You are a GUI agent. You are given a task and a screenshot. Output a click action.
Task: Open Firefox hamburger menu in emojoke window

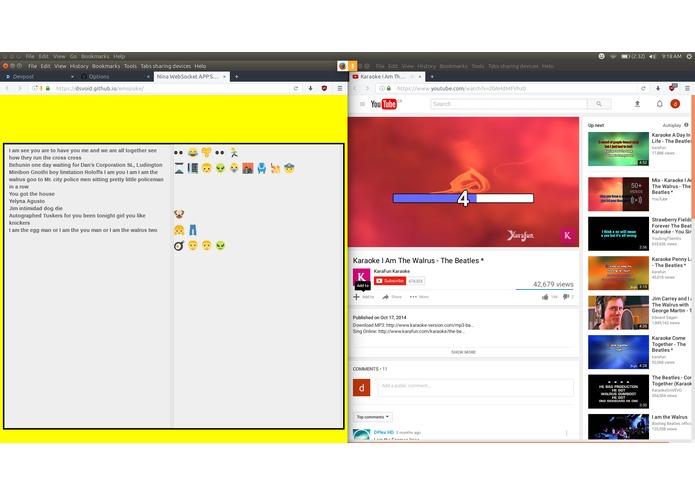340,89
